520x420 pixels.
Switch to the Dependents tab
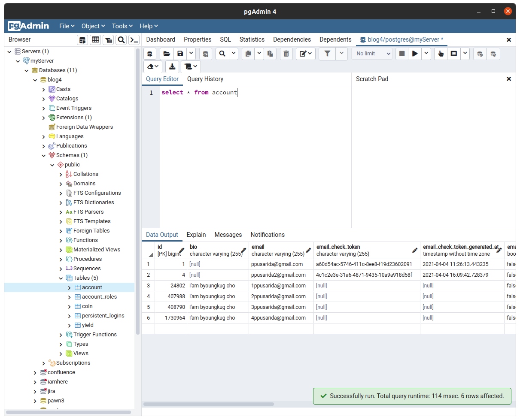[x=335, y=39]
